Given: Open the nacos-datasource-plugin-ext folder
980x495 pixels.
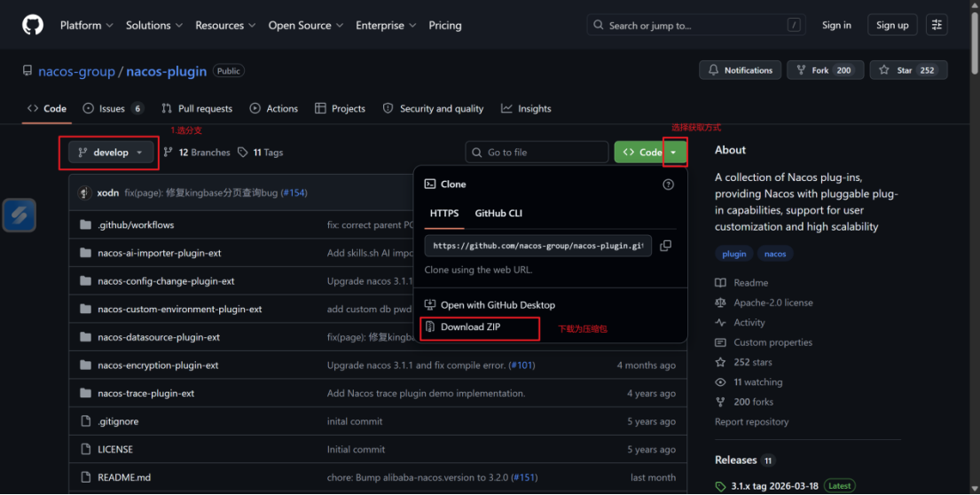Looking at the screenshot, I should click(159, 337).
